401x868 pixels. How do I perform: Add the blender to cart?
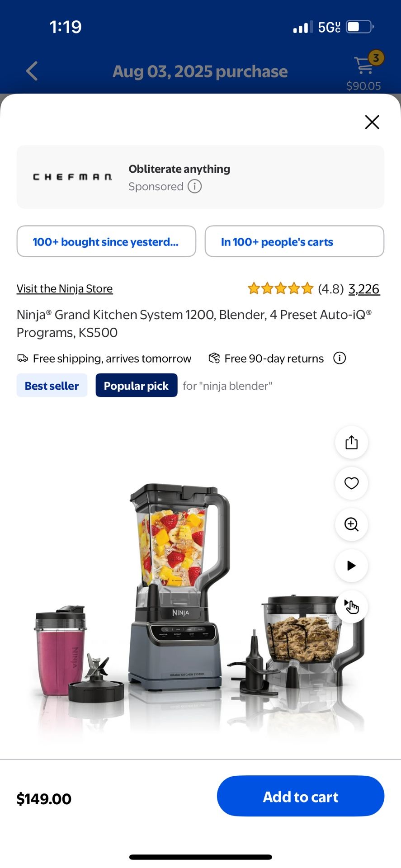[300, 796]
